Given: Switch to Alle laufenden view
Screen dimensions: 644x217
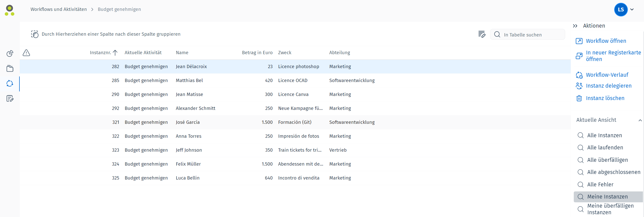Looking at the screenshot, I should point(605,148).
